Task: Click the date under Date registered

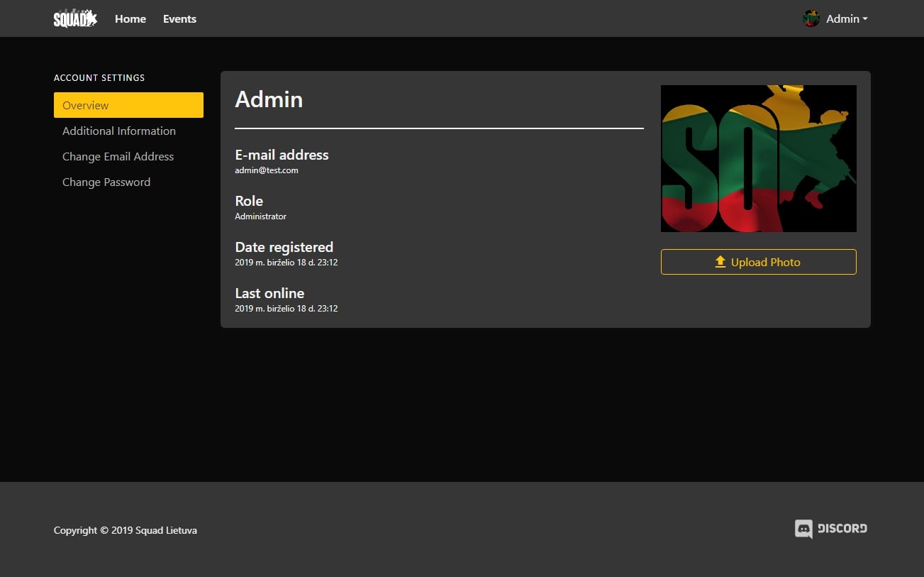Action: point(286,263)
